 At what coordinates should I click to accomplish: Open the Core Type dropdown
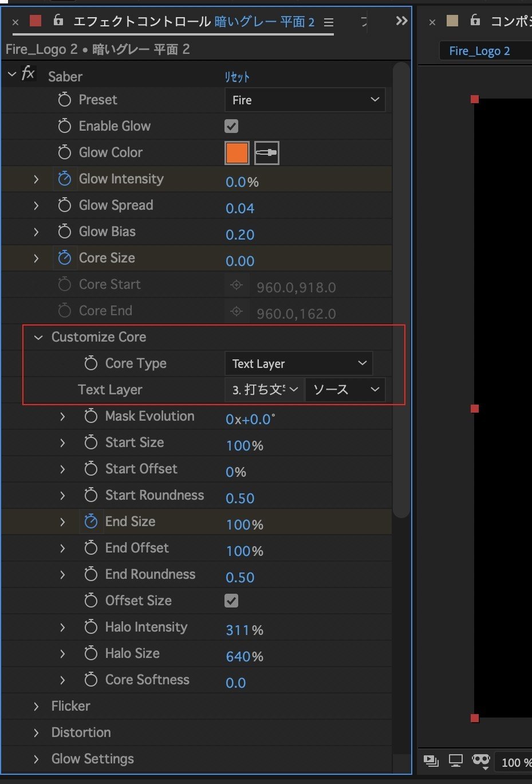coord(299,363)
